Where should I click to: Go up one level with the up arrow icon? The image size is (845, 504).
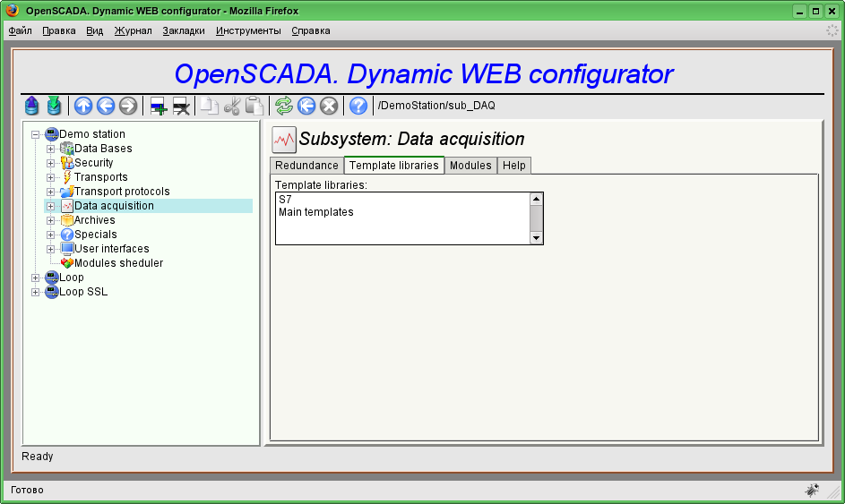[83, 106]
